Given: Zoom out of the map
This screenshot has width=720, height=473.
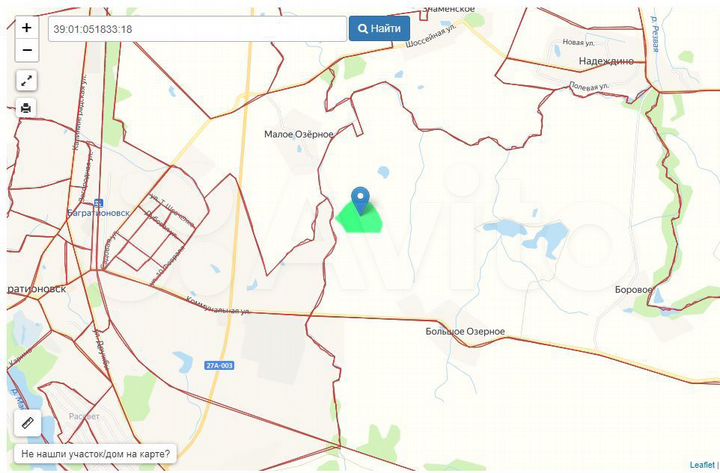Looking at the screenshot, I should point(26,50).
